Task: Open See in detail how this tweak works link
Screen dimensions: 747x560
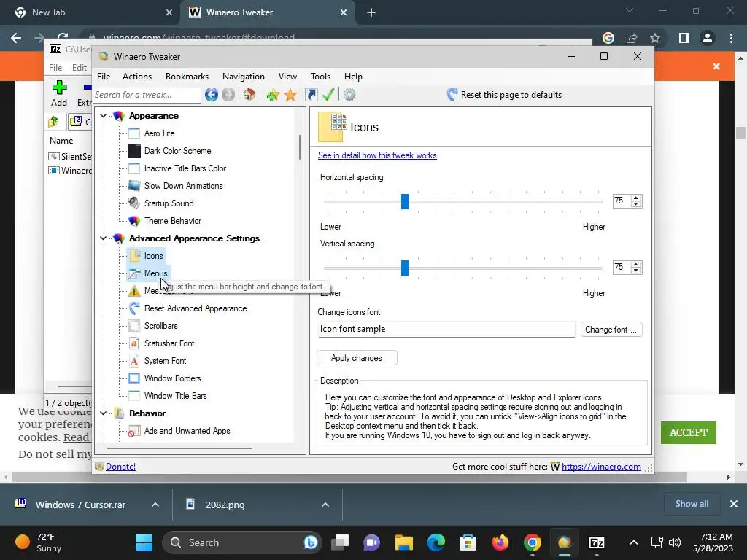Action: point(377,155)
